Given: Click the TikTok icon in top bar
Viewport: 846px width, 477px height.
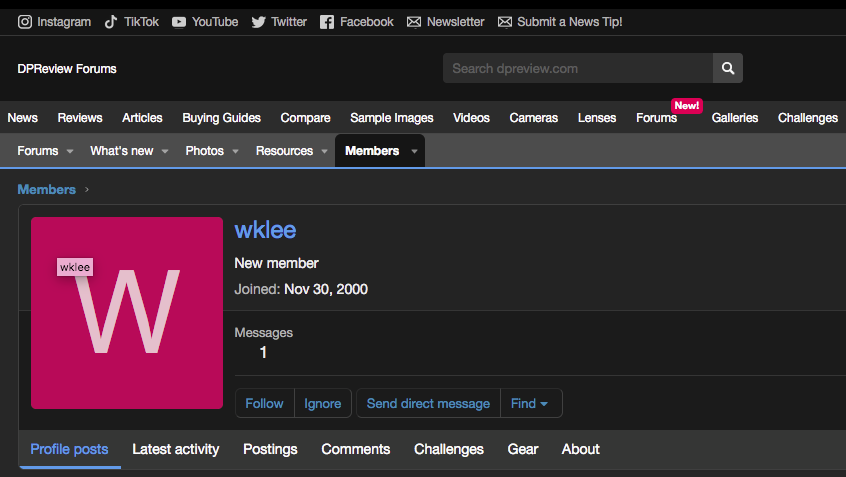Looking at the screenshot, I should tap(111, 22).
